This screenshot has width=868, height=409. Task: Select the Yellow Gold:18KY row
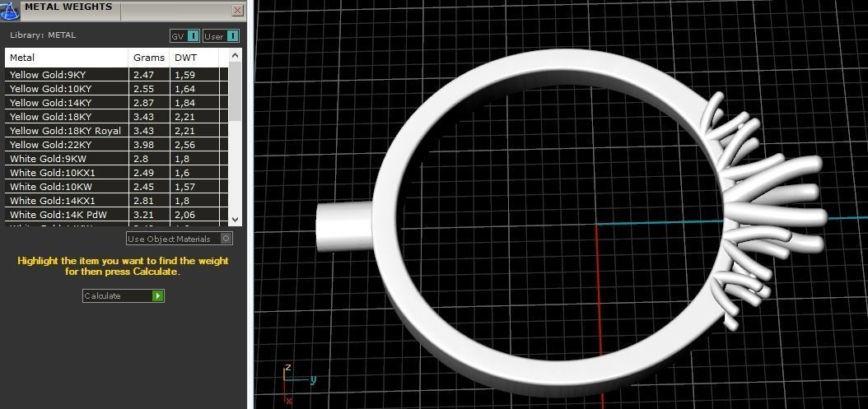[x=116, y=117]
